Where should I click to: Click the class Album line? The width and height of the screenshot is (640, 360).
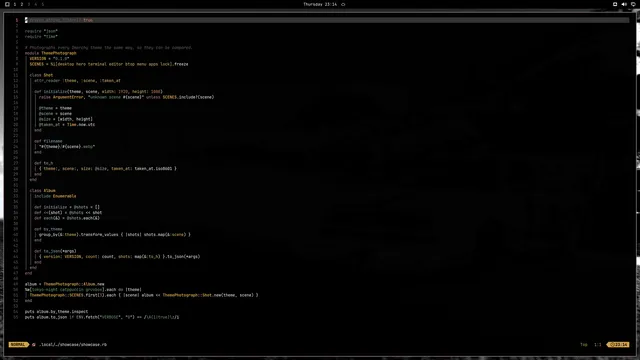click(42, 191)
